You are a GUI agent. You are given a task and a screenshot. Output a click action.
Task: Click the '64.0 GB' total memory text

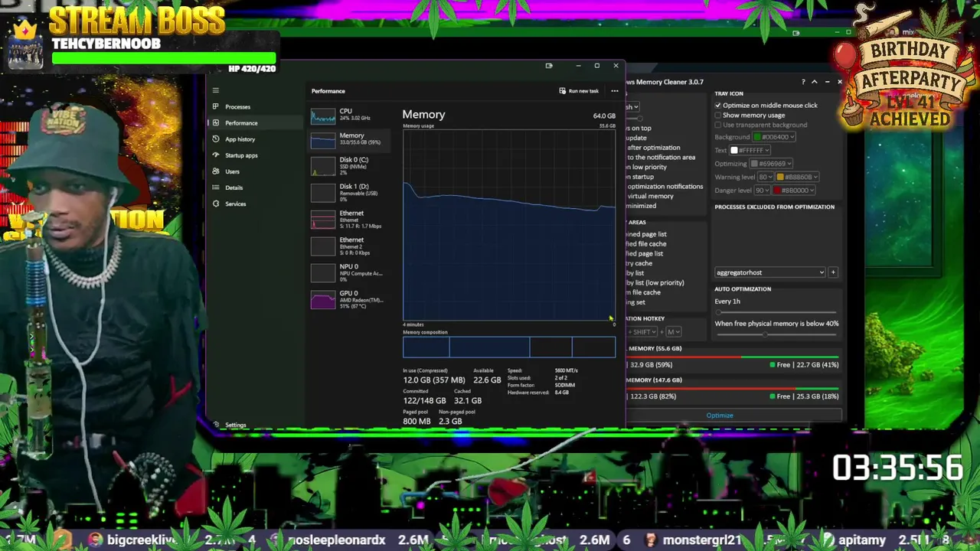(x=604, y=116)
